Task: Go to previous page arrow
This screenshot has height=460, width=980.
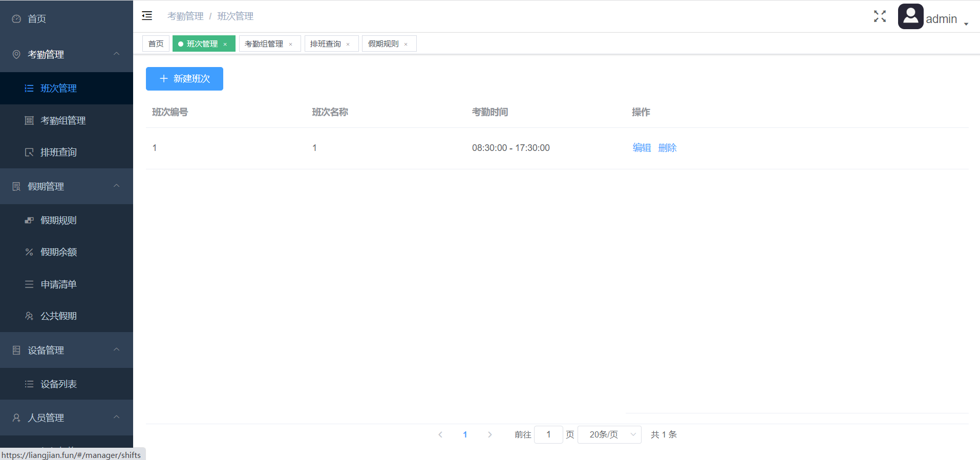Action: [440, 434]
